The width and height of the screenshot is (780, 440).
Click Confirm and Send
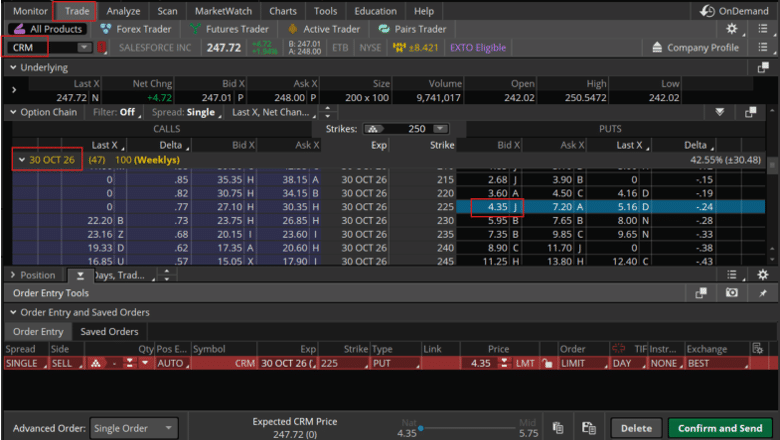tap(720, 428)
